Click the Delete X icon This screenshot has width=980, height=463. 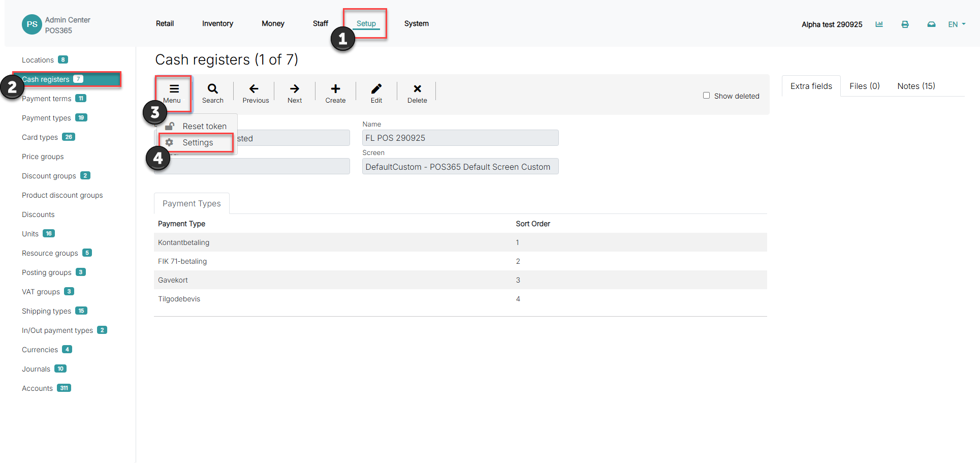click(417, 89)
